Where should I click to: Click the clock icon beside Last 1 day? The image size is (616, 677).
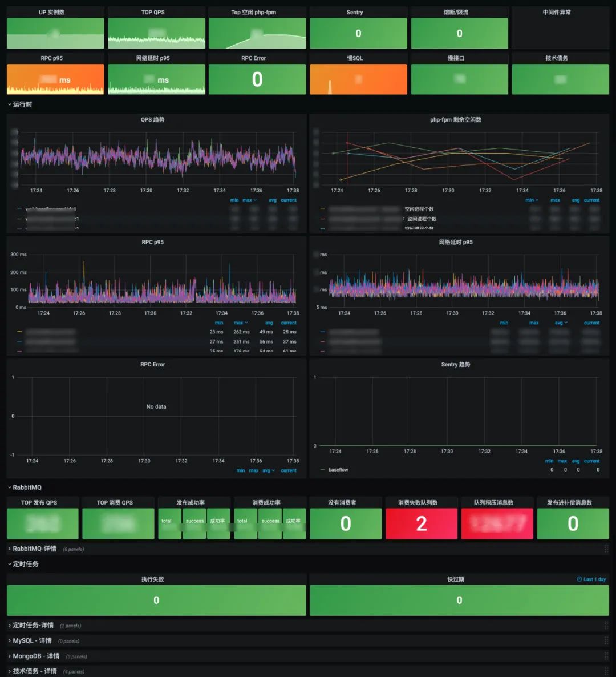pos(579,579)
